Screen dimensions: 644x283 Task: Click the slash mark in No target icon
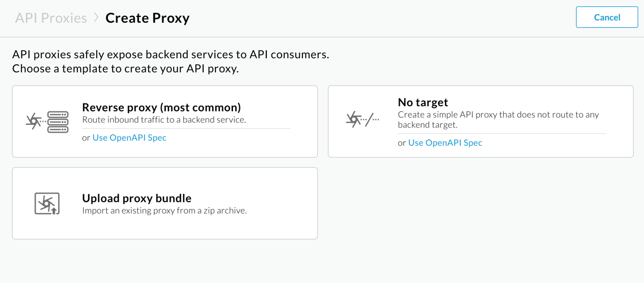click(369, 119)
